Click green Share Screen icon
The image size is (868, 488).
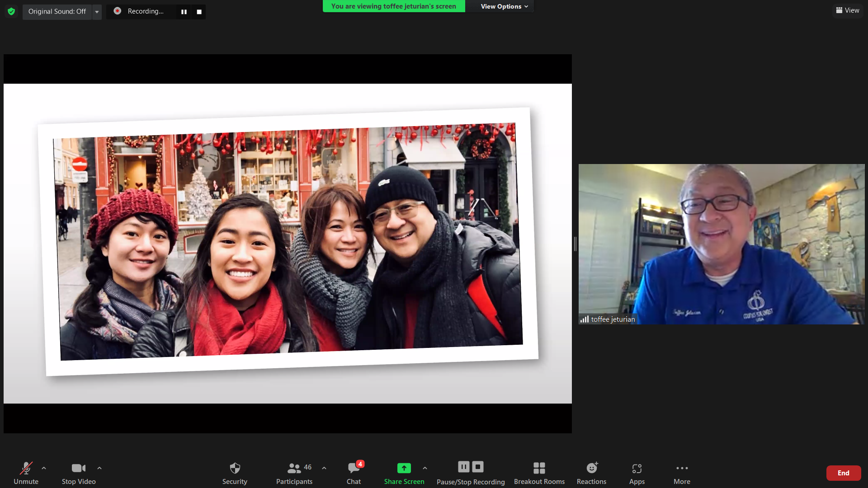click(404, 468)
